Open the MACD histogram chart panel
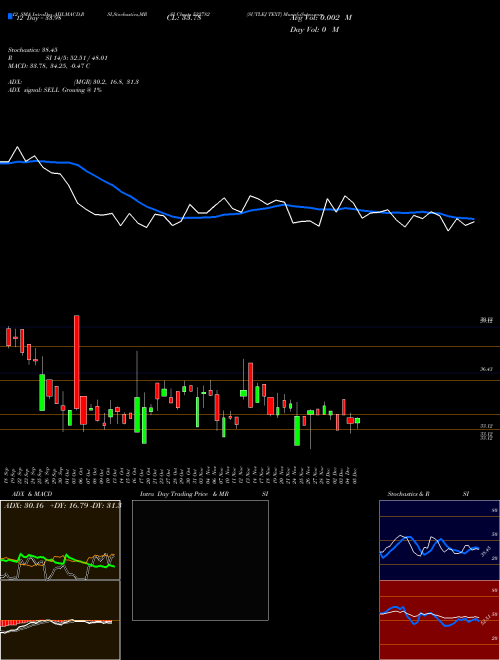Viewport: 500px width, 660px height. (60, 620)
